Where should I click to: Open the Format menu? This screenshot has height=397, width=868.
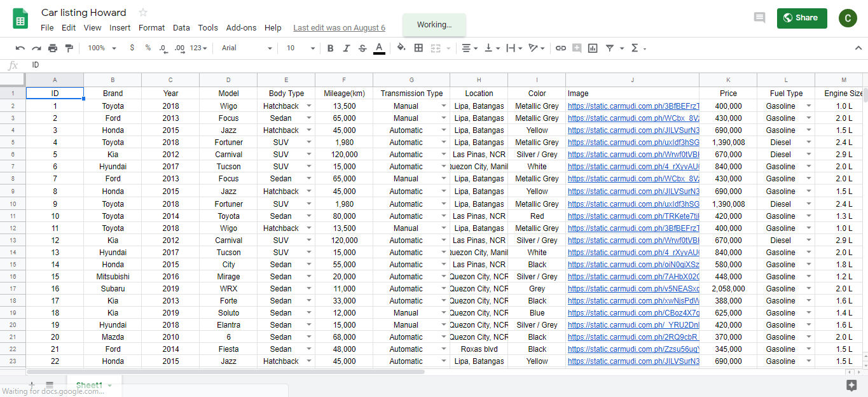[x=151, y=28]
